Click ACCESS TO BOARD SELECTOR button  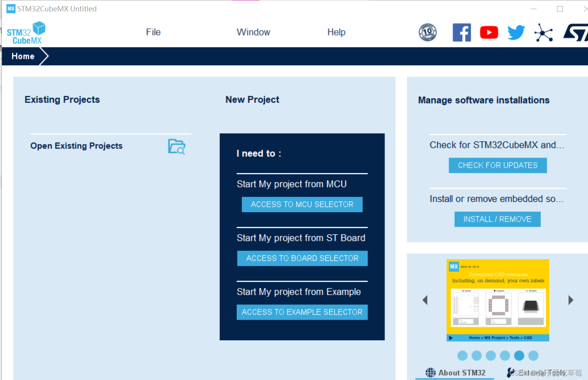302,258
